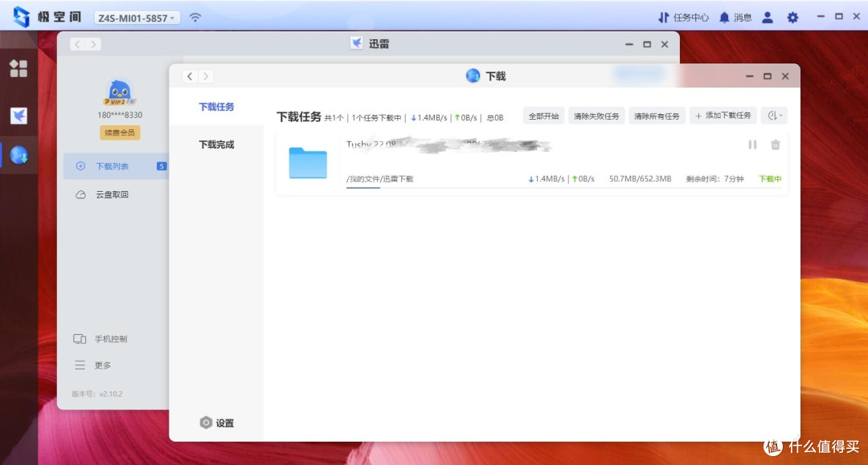Open 设置 in download window
868x465 pixels.
click(217, 423)
